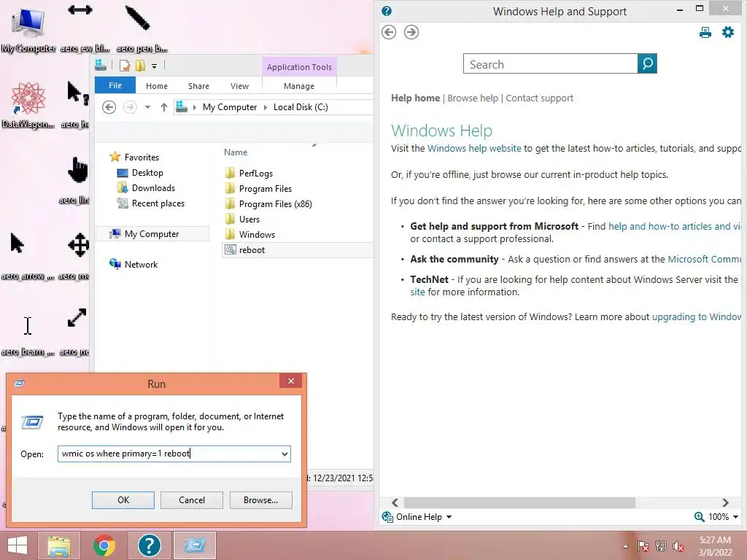The image size is (747, 560).
Task: Click magnifier search button in Help
Action: (x=648, y=63)
